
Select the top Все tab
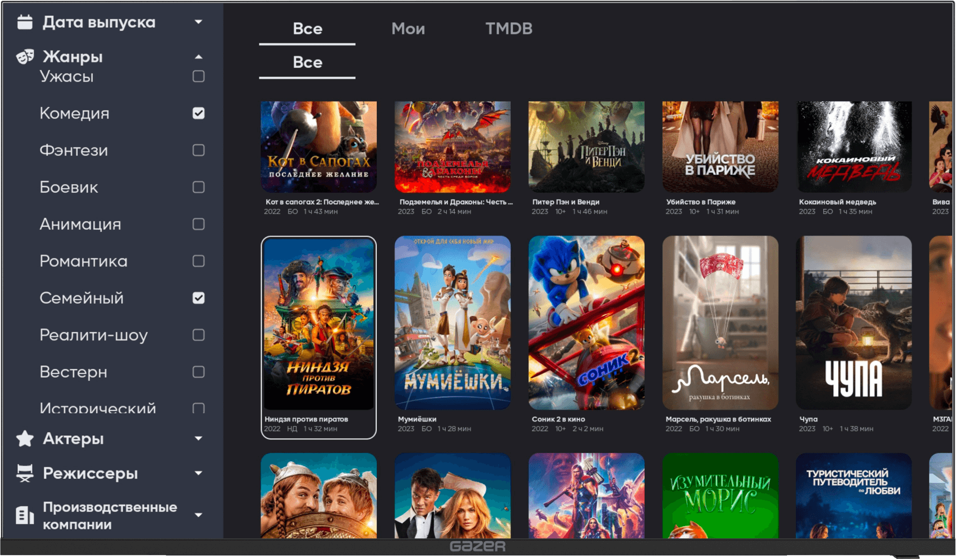[307, 29]
